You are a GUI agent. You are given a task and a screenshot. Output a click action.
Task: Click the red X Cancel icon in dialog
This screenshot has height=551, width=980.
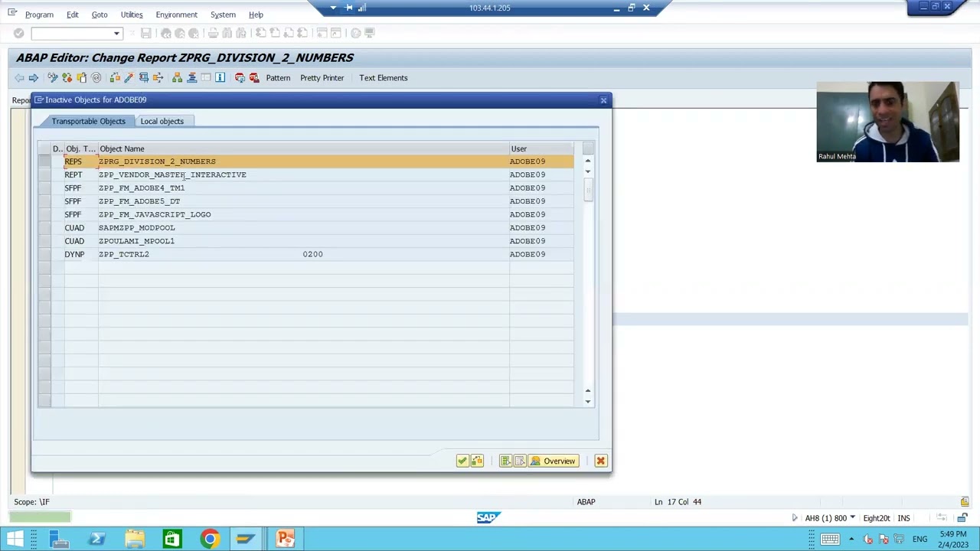pos(600,461)
